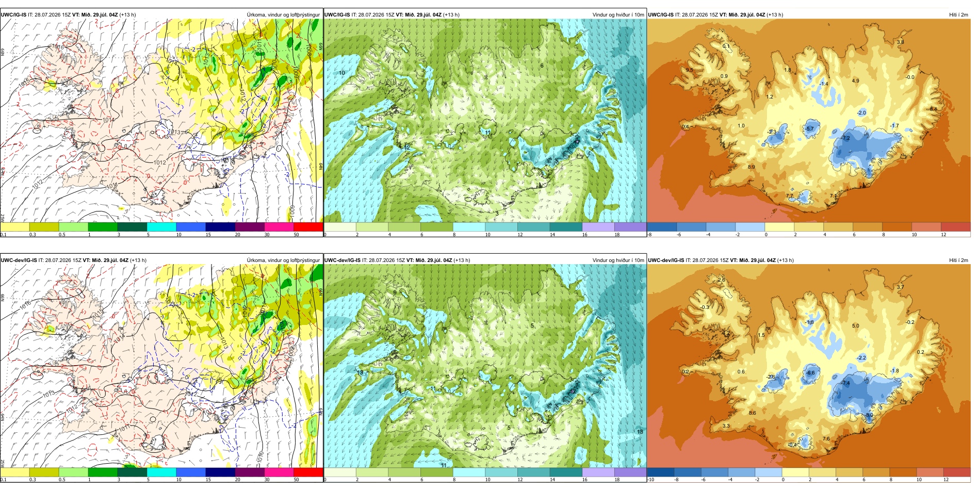Pick the navy 15 swatch in UWC-dev precipitation legend
The height and width of the screenshot is (490, 980).
(x=220, y=471)
